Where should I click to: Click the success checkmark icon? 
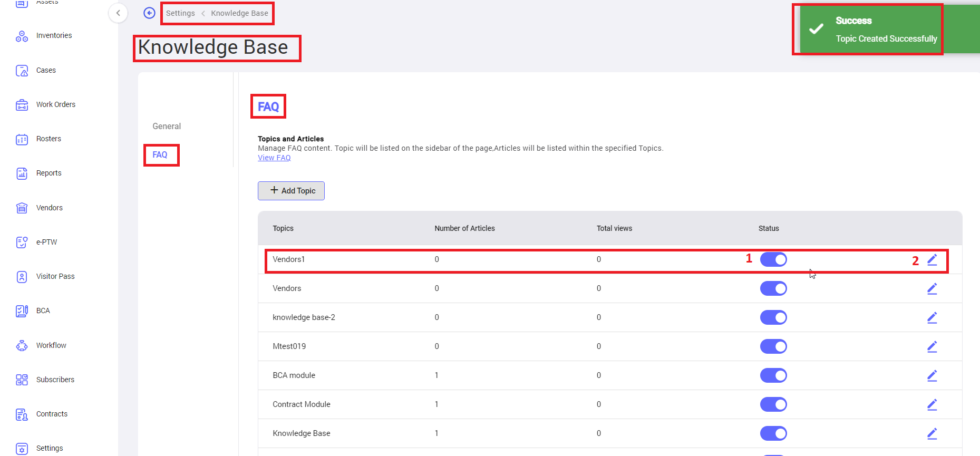point(816,29)
